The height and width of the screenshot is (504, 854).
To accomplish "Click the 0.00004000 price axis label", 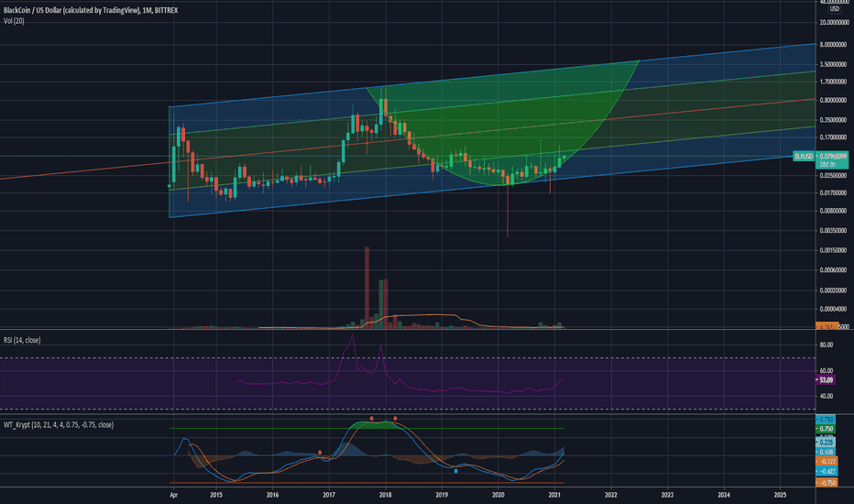I will point(834,309).
